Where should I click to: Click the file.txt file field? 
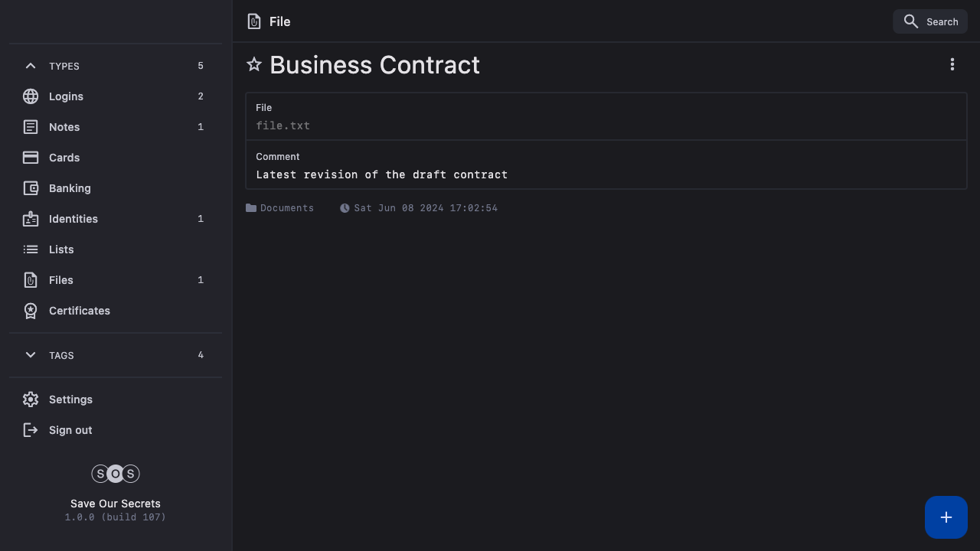click(x=283, y=126)
